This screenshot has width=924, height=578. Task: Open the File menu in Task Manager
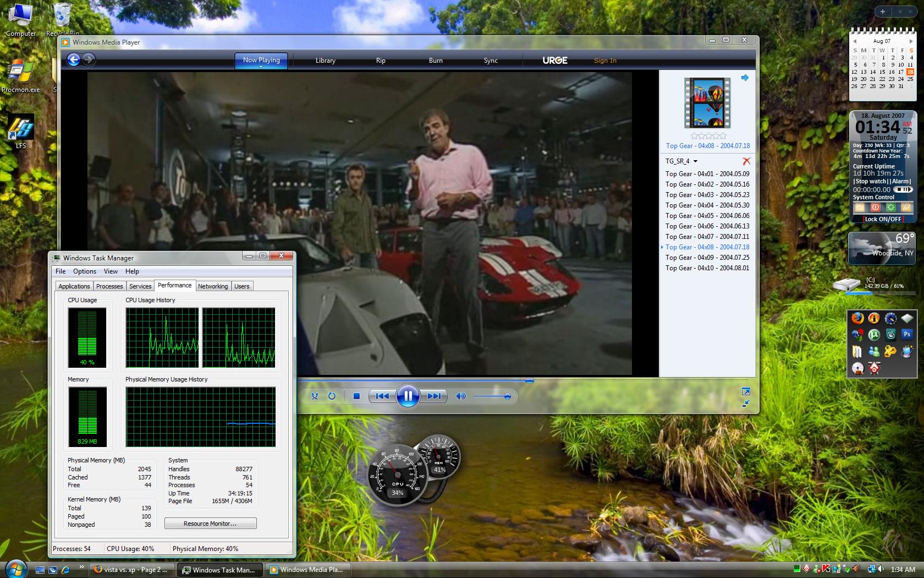[x=61, y=271]
